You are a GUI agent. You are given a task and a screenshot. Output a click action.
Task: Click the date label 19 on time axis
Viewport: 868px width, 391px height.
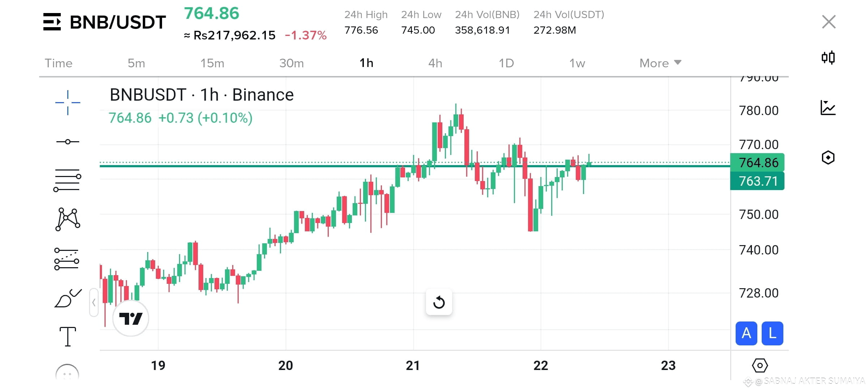point(158,366)
